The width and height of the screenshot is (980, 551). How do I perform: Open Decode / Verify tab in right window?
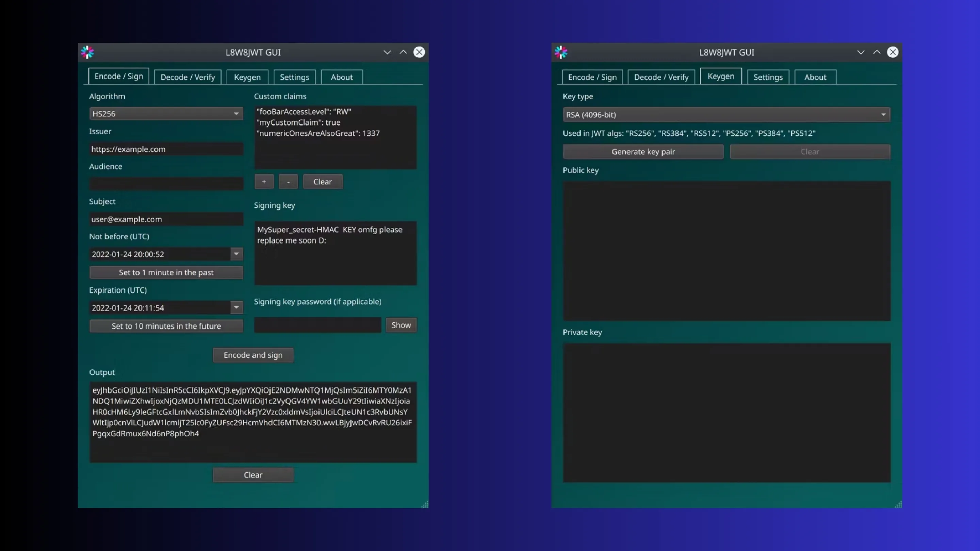(661, 77)
